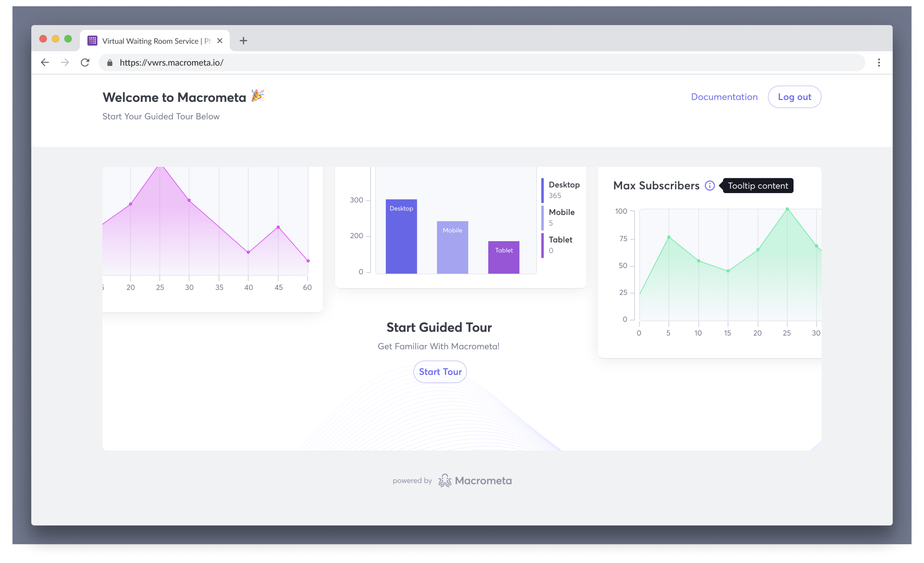Screen dimensions: 924x563
Task: Click the y-axis label 100 on green chart
Action: click(621, 211)
